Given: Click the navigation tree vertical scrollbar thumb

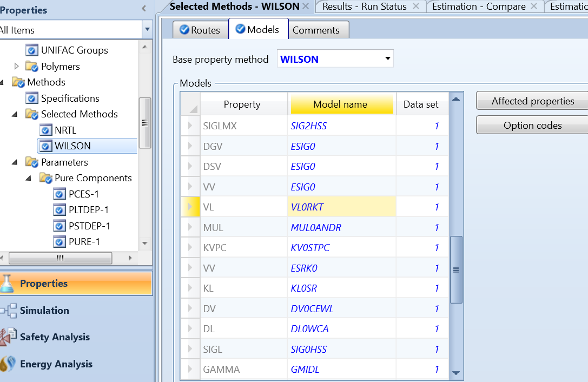Looking at the screenshot, I should click(145, 123).
